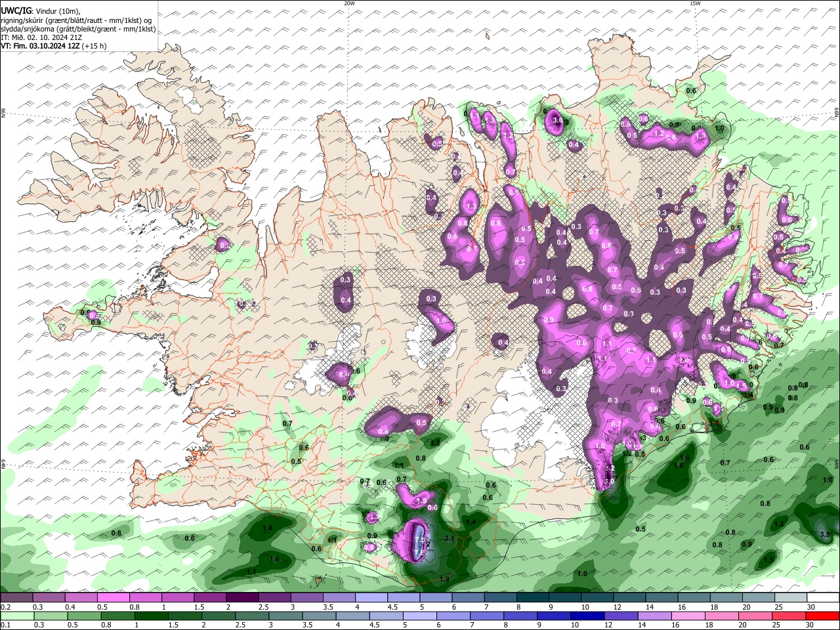Click the '20W' longitude label
840x630 pixels.
[349, 3]
